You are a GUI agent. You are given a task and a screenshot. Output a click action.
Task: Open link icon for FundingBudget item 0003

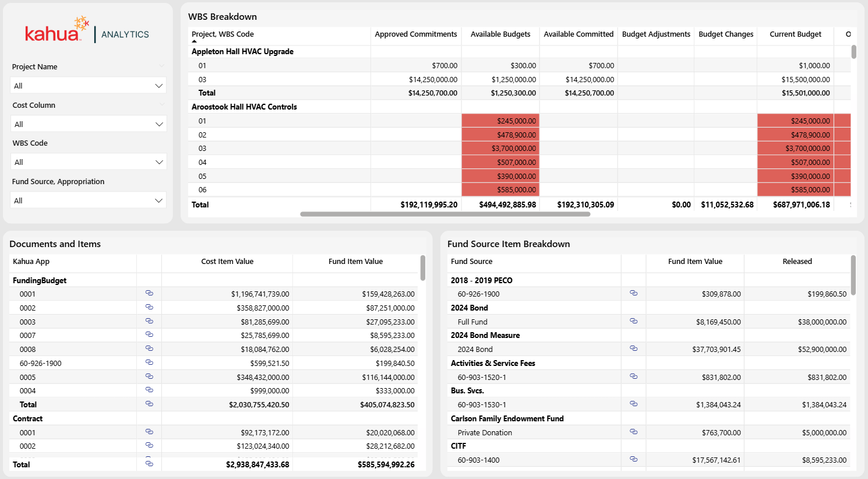point(149,321)
